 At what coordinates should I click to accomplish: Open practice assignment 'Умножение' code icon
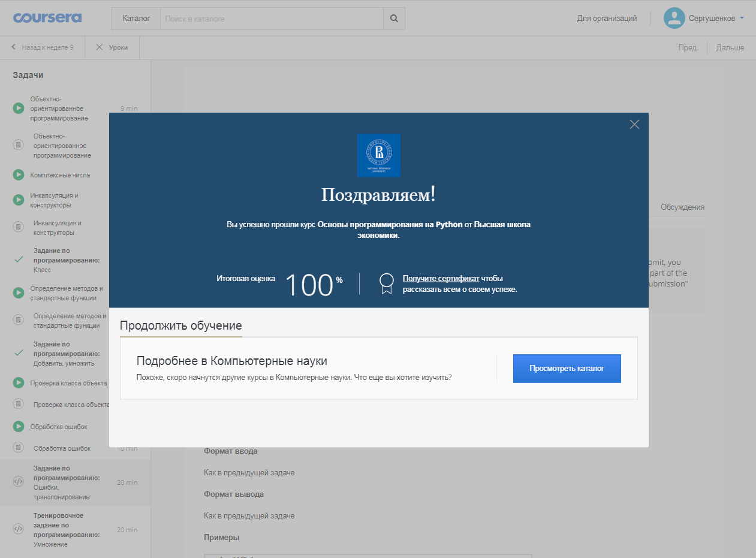point(19,530)
